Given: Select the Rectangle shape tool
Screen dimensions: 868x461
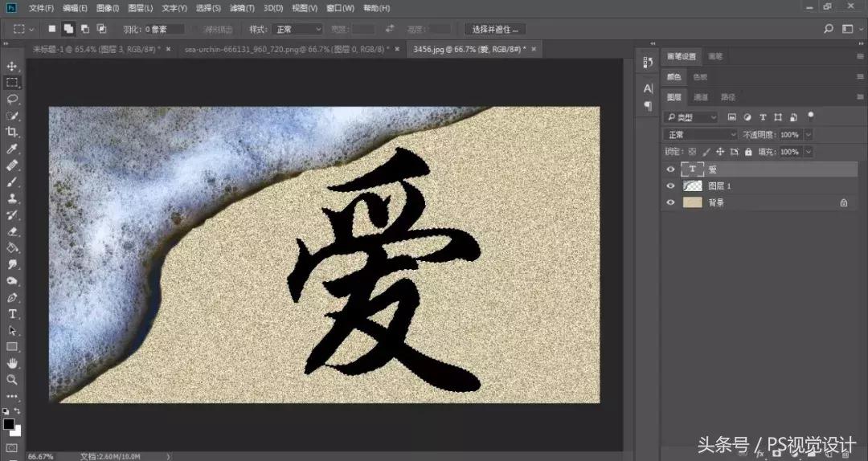Looking at the screenshot, I should tap(12, 347).
